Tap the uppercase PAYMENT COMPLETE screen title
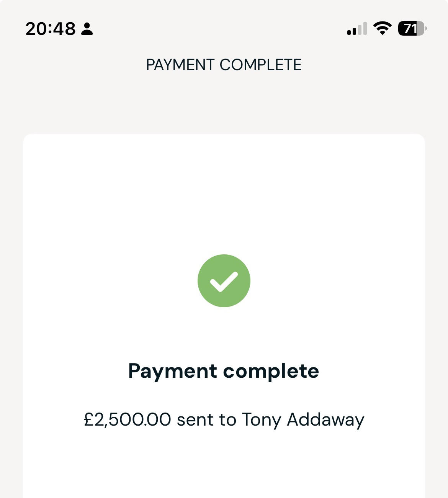This screenshot has width=448, height=498. (224, 65)
